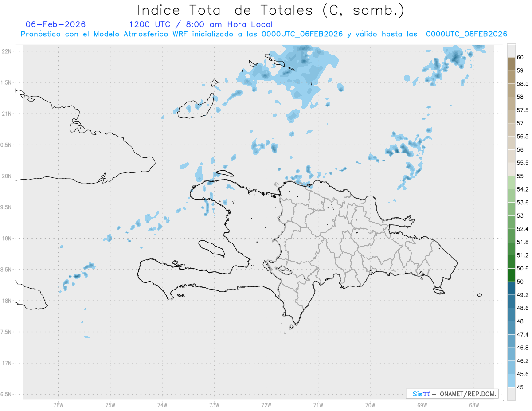Click the 75W longitude axis label
This screenshot has height=411, width=532.
[110, 405]
